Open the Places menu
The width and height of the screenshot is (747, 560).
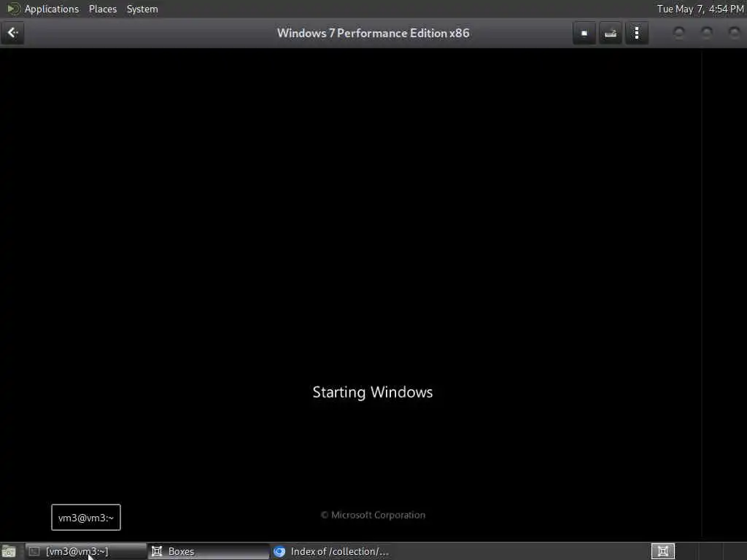click(x=102, y=9)
